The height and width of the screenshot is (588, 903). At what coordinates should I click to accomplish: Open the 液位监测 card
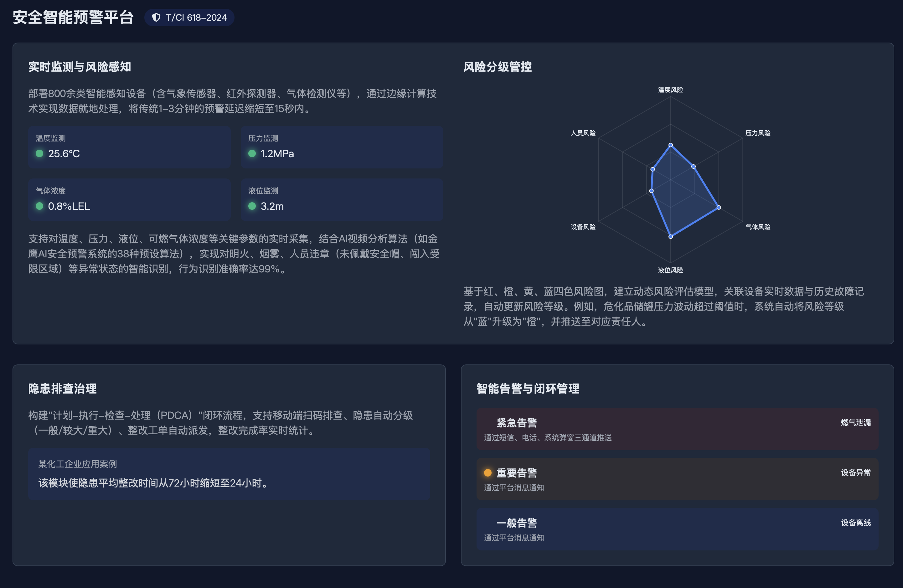(342, 200)
